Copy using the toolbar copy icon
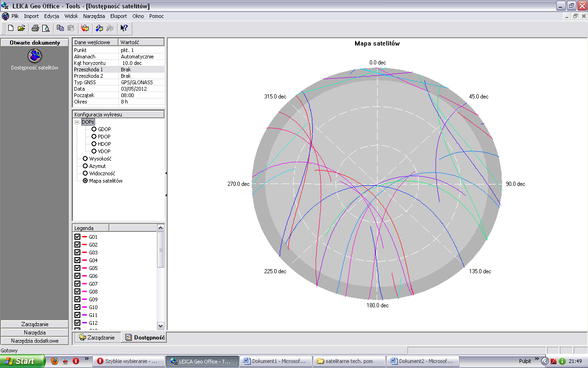 (60, 28)
